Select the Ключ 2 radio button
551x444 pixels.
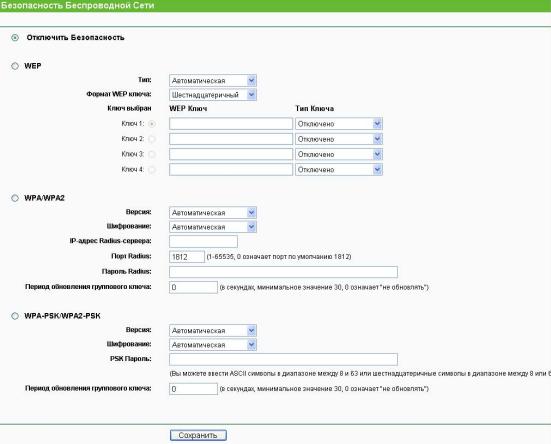152,139
